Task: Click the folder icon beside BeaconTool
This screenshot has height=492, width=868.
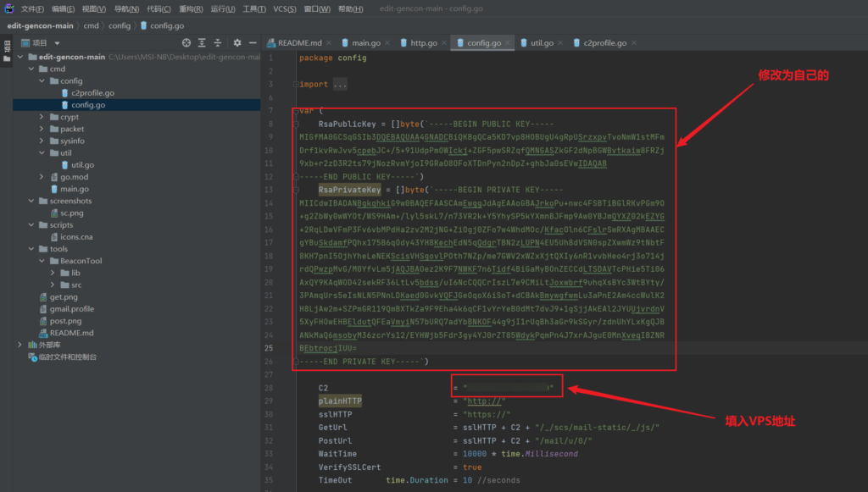Action: pyautogui.click(x=54, y=261)
